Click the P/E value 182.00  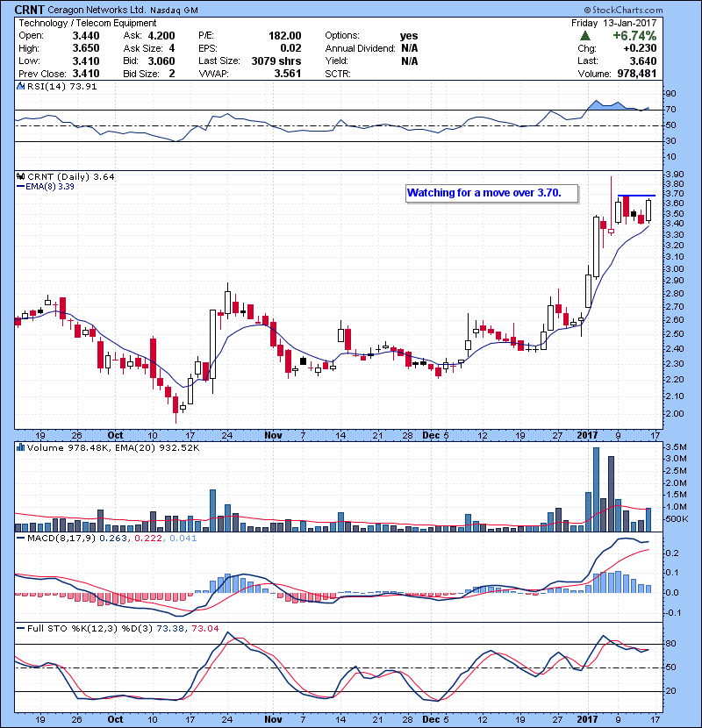(285, 36)
